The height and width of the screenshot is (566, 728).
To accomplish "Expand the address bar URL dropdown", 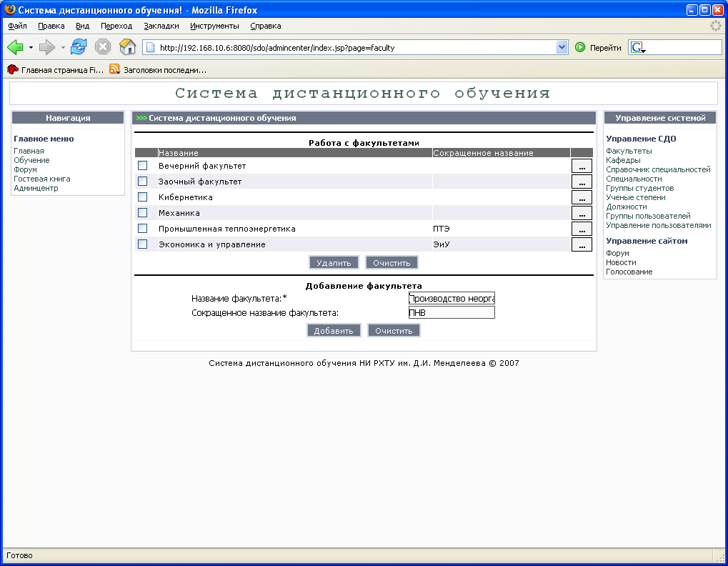I will tap(562, 47).
